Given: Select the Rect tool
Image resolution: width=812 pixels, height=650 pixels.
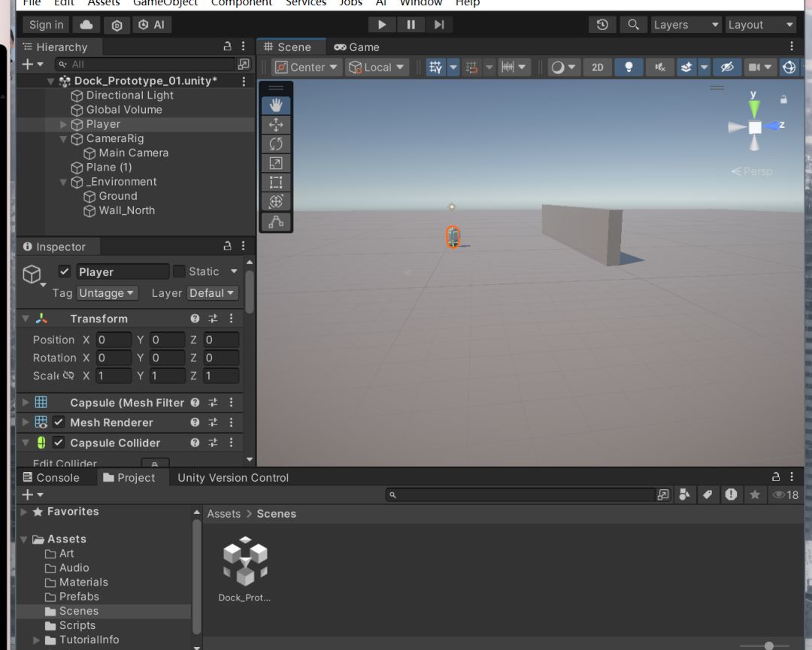Looking at the screenshot, I should click(x=276, y=183).
